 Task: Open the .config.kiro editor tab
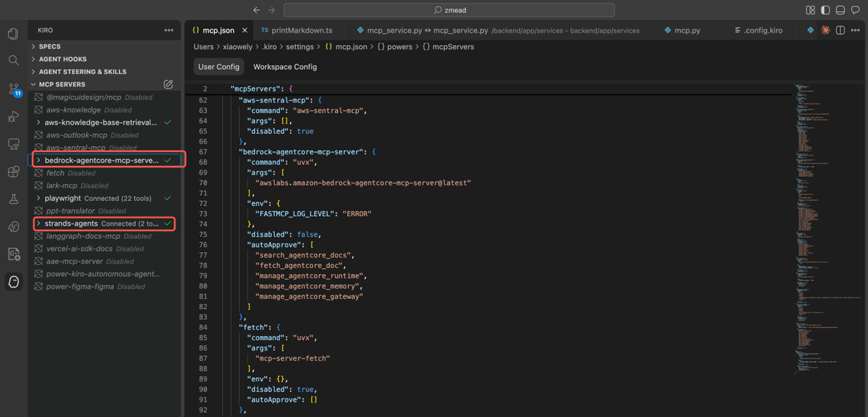click(762, 30)
